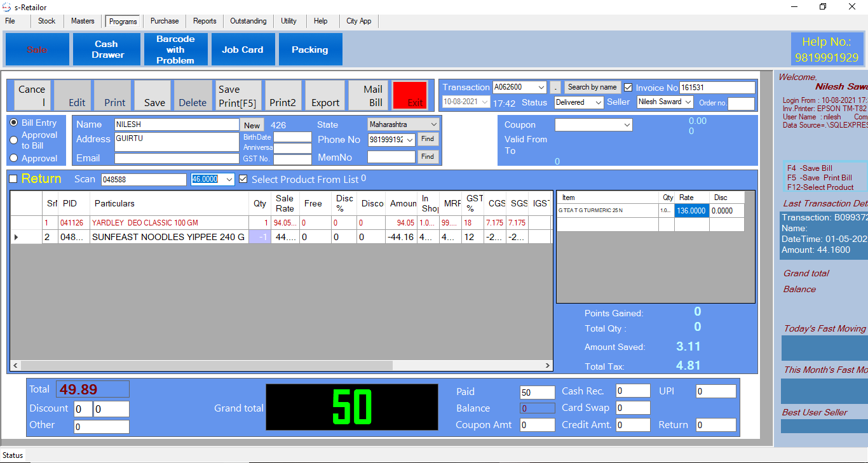The image size is (868, 463).
Task: Tick the Return checkbox
Action: [x=13, y=179]
